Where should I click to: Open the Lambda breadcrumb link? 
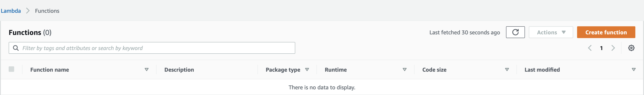pyautogui.click(x=11, y=11)
